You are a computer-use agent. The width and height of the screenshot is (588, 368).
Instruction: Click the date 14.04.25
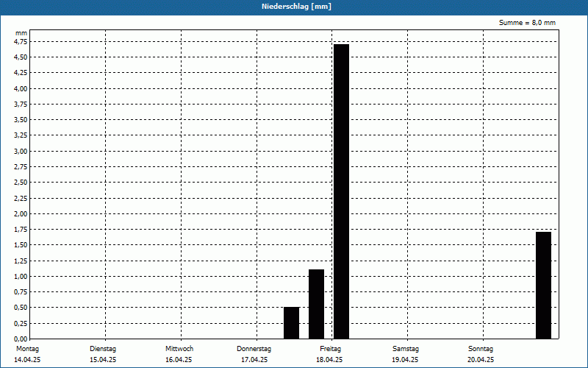pyautogui.click(x=27, y=360)
